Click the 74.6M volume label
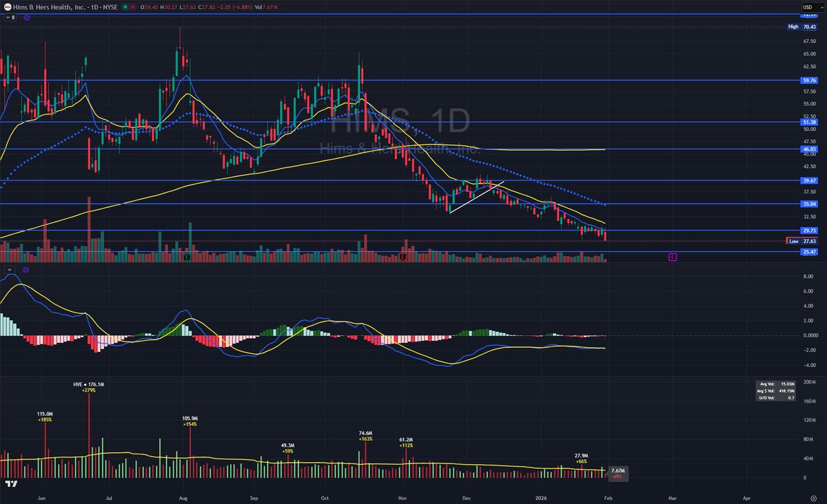The height and width of the screenshot is (504, 827). [x=365, y=433]
